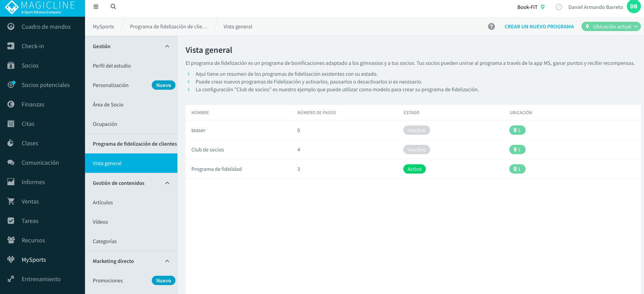Open the Ubicación actual dropdown

611,26
